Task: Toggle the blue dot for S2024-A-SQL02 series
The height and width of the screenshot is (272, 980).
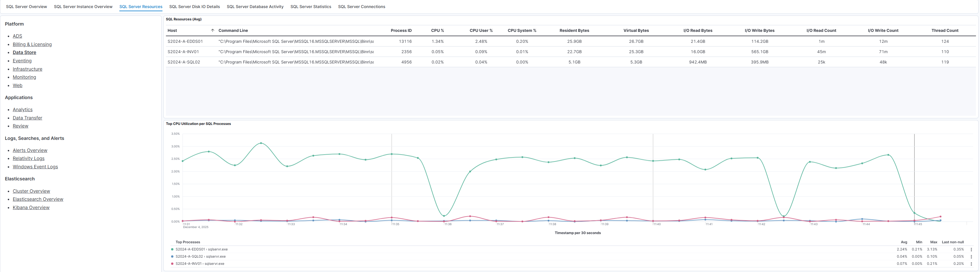Action: (x=172, y=256)
